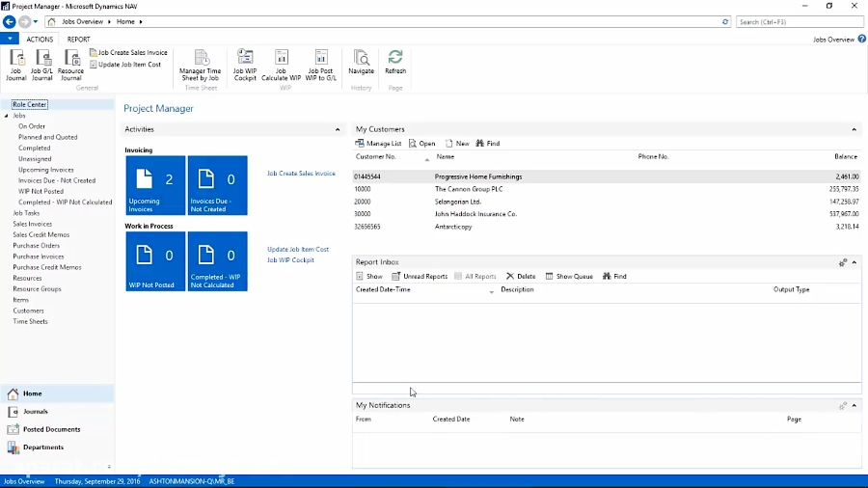Customize My Notifications part icon
The width and height of the screenshot is (868, 488).
click(x=843, y=406)
